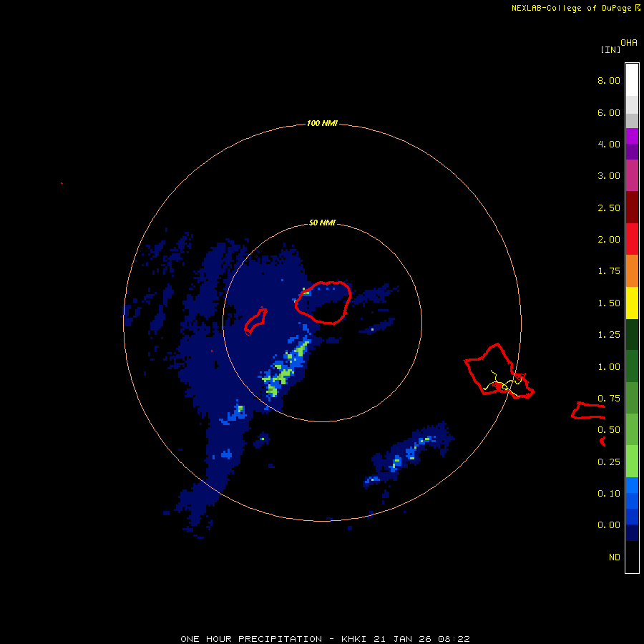Pick the white swatch at legend top
This screenshot has height=644, width=644.
pyautogui.click(x=632, y=80)
